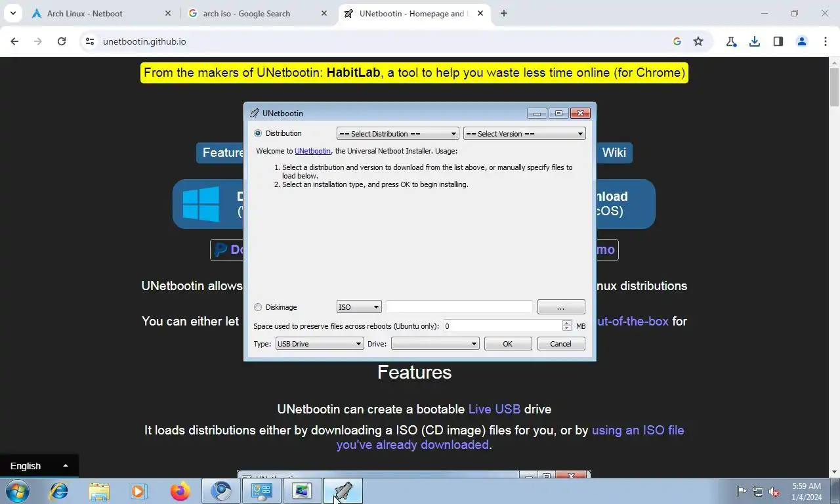This screenshot has height=504, width=840.
Task: Toggle Chrome side panel icon
Action: point(778,41)
